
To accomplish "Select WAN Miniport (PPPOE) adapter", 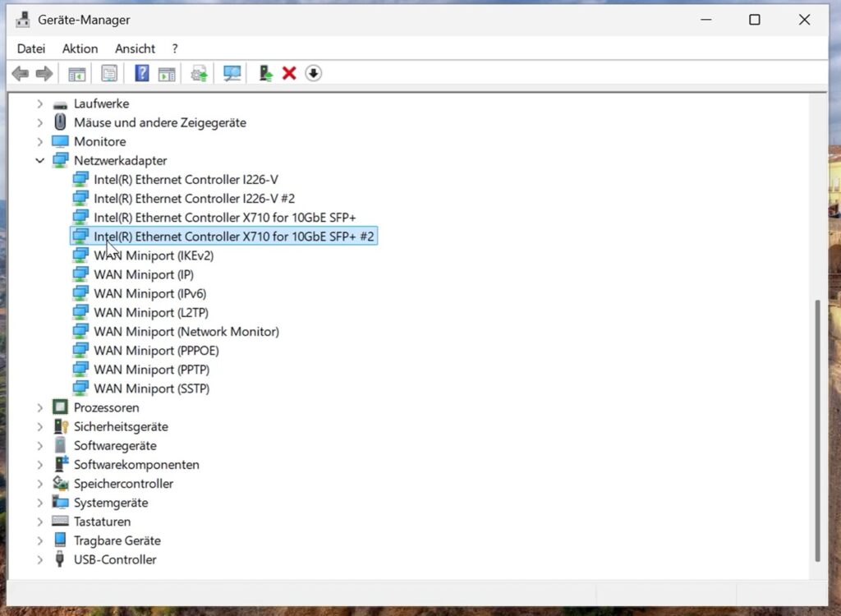I will [156, 351].
